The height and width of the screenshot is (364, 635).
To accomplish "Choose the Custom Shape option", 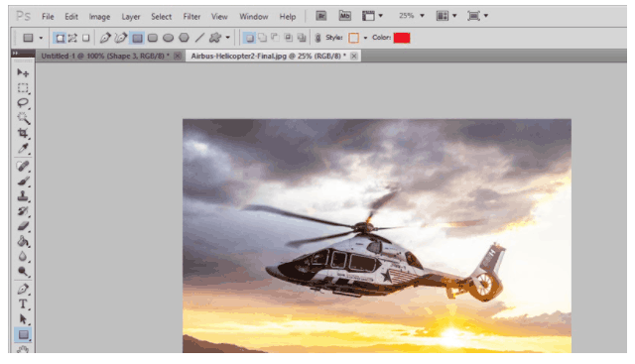I will (215, 38).
